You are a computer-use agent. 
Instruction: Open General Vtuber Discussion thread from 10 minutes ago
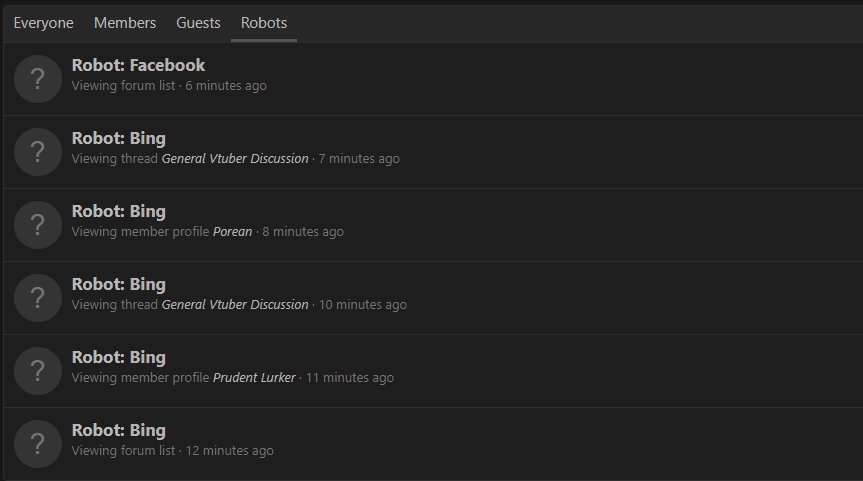tap(235, 304)
